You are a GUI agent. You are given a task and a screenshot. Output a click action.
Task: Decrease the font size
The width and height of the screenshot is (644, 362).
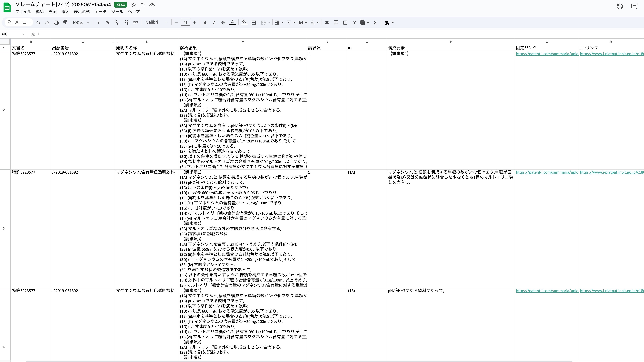click(176, 23)
